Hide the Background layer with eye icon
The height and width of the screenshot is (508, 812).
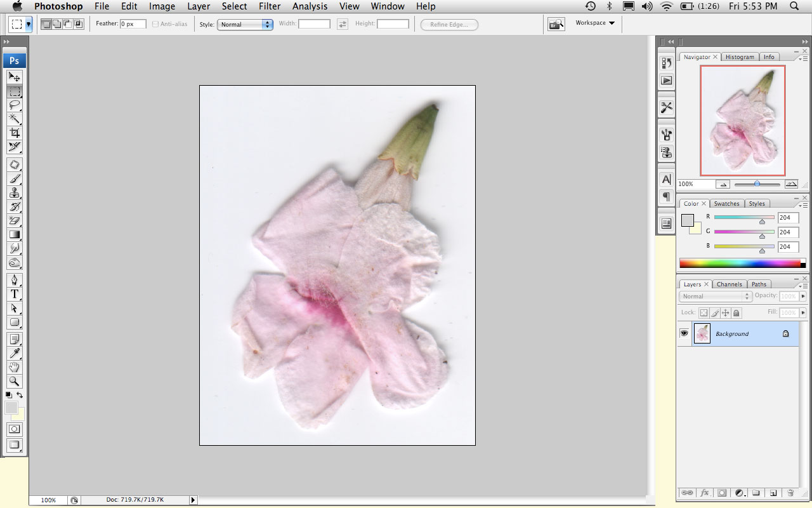(684, 333)
